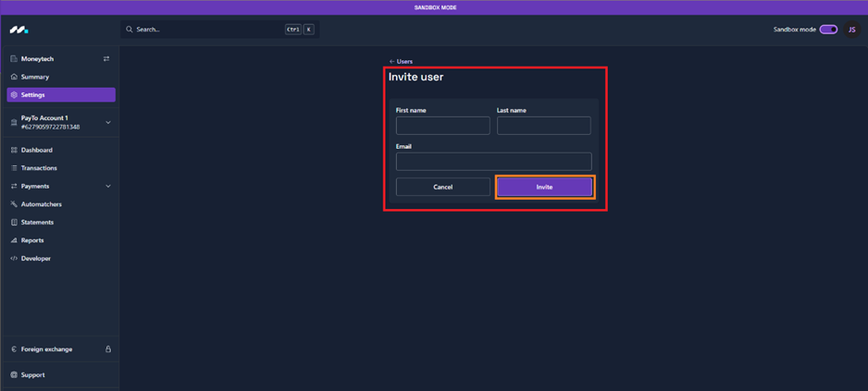Click the Developer code brackets icon
Screen dimensions: 868x391
pyautogui.click(x=15, y=258)
